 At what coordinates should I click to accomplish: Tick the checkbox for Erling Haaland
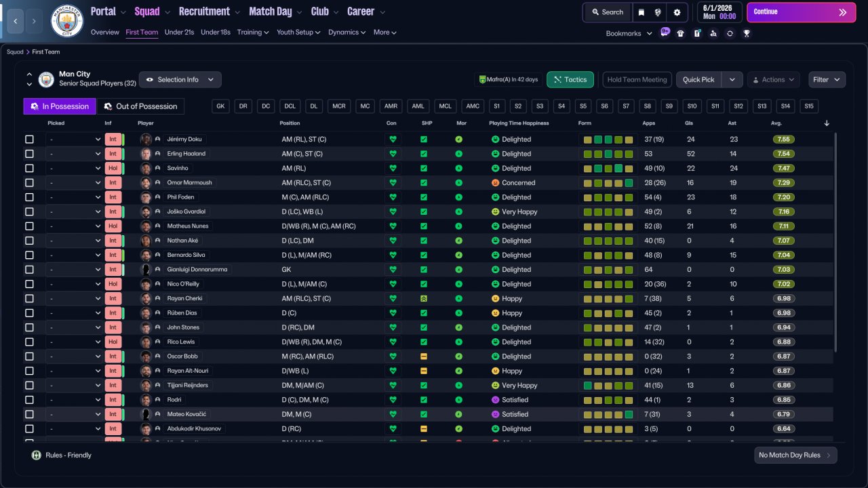coord(29,154)
